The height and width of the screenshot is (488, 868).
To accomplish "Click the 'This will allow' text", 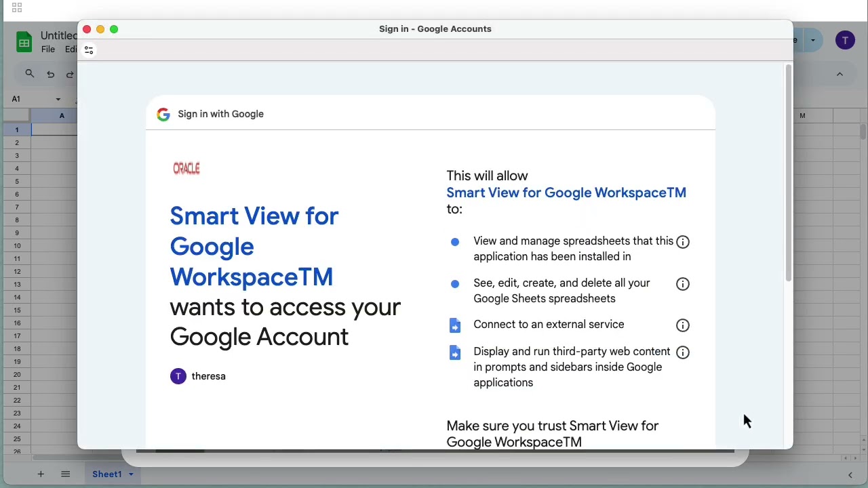I will click(487, 176).
